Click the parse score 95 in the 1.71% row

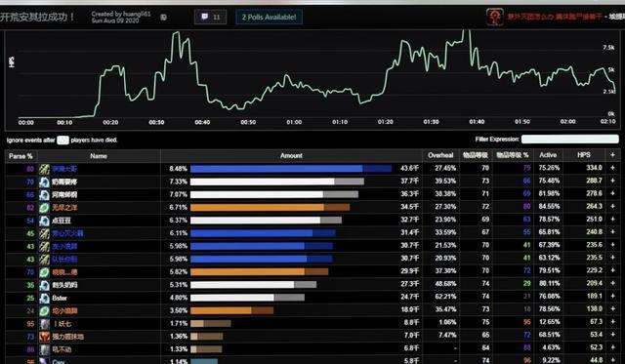pos(30,324)
